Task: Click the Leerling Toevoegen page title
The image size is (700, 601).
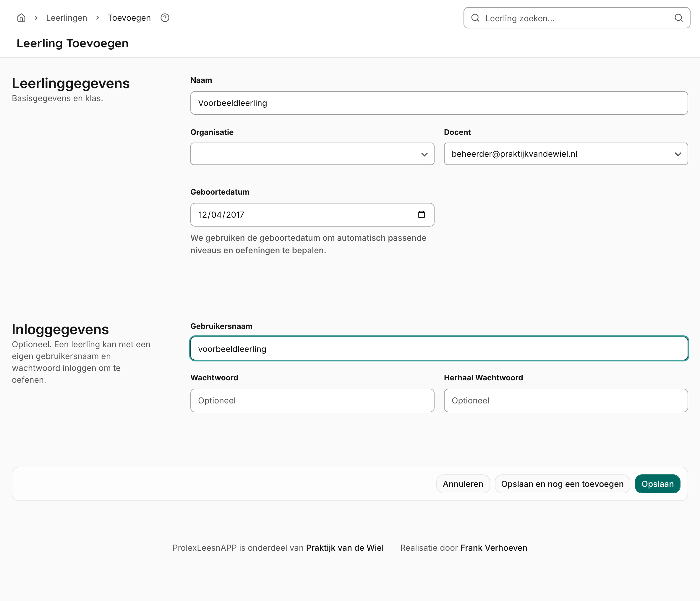Action: [73, 43]
